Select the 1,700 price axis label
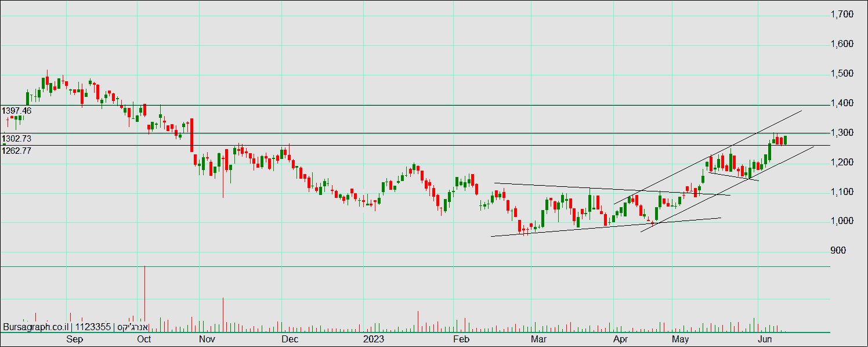The width and height of the screenshot is (868, 347). 842,15
